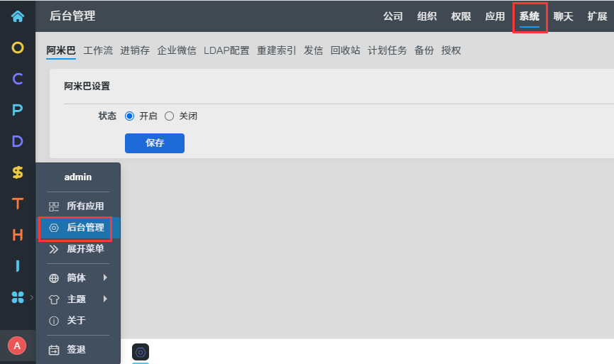Click 展开菜单 to expand menu

[78, 249]
